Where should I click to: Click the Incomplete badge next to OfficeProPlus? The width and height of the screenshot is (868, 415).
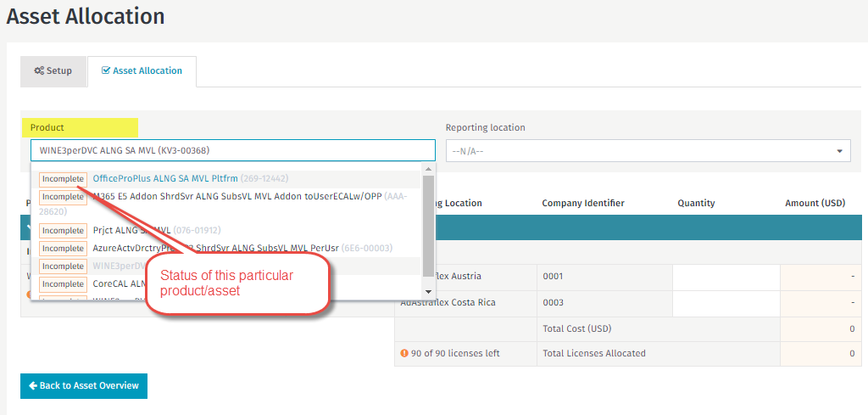point(63,179)
